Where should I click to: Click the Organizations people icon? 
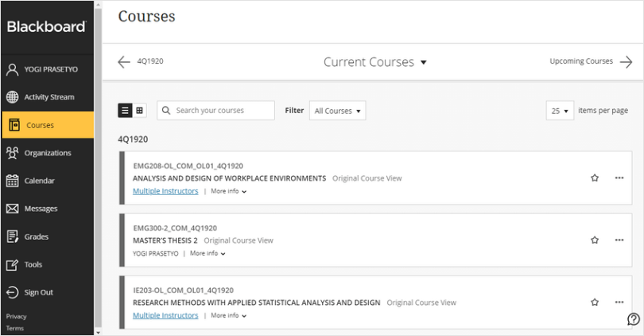click(x=12, y=153)
